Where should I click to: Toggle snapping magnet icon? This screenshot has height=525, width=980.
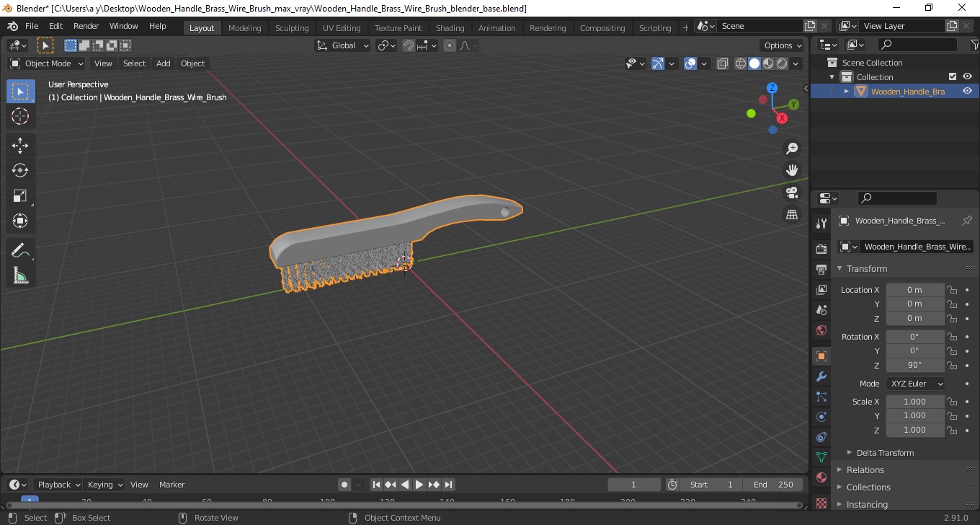pyautogui.click(x=409, y=45)
